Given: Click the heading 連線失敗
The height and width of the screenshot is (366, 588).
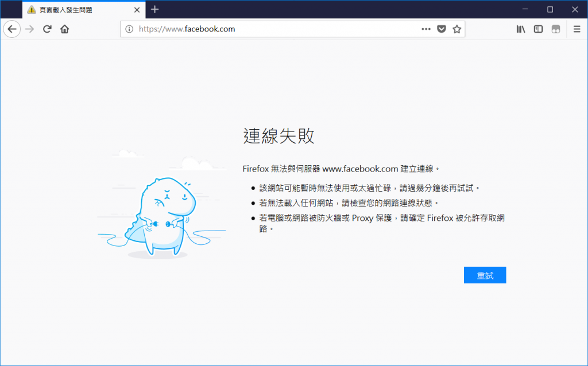Looking at the screenshot, I should (x=278, y=135).
